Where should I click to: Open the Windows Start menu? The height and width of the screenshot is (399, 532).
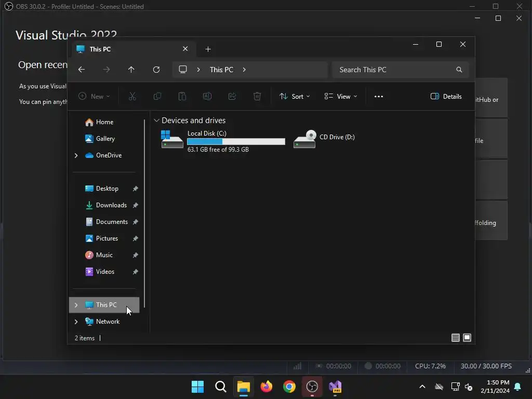[197, 387]
